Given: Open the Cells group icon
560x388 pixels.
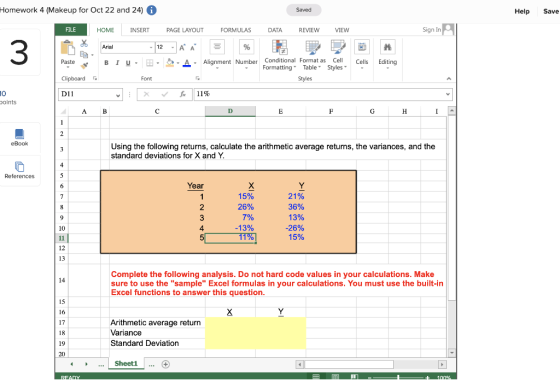Looking at the screenshot, I should click(x=362, y=47).
